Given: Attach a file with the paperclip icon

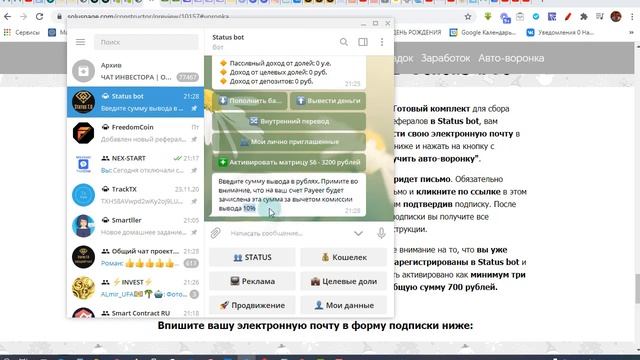Looking at the screenshot, I should pos(216,233).
